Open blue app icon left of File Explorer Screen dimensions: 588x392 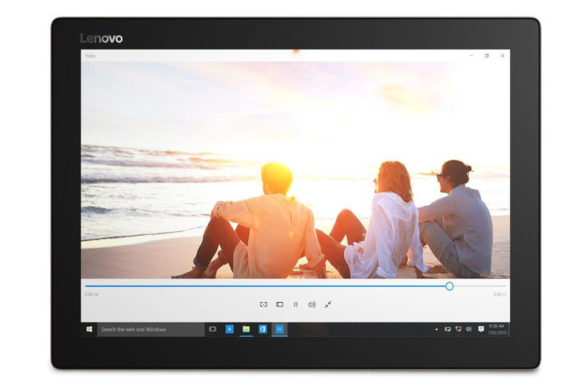tap(229, 329)
